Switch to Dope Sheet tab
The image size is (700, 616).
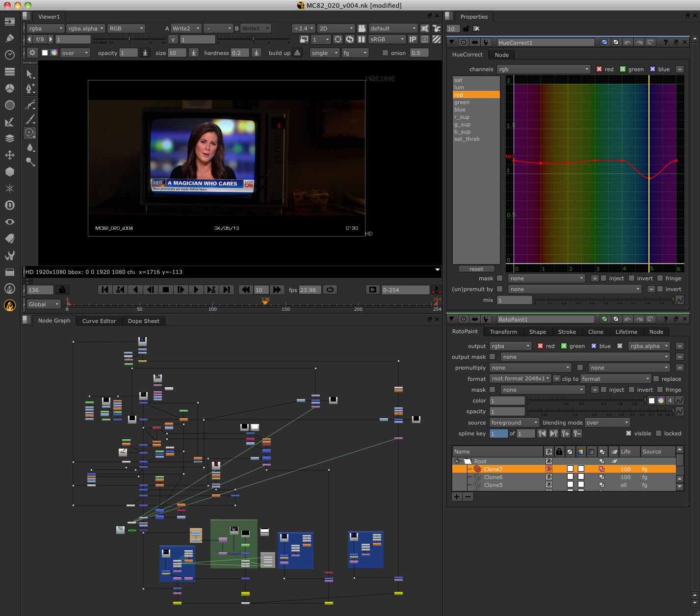tap(144, 321)
